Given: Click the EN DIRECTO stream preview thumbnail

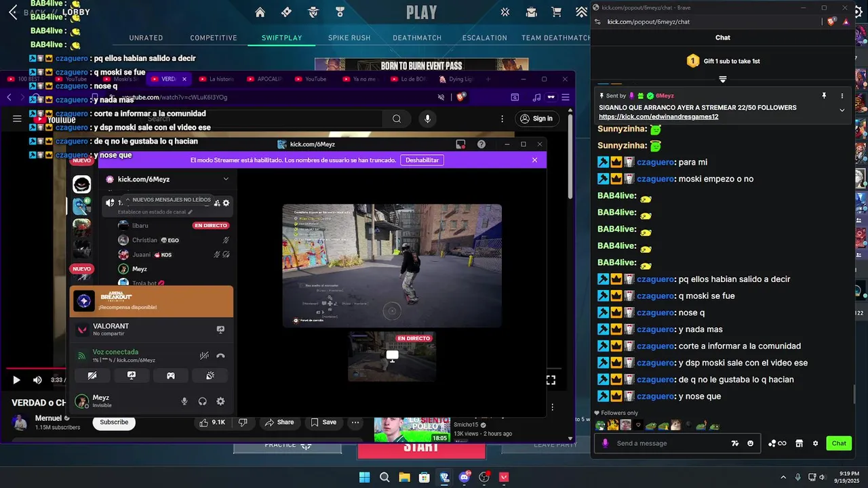Looking at the screenshot, I should tap(392, 356).
